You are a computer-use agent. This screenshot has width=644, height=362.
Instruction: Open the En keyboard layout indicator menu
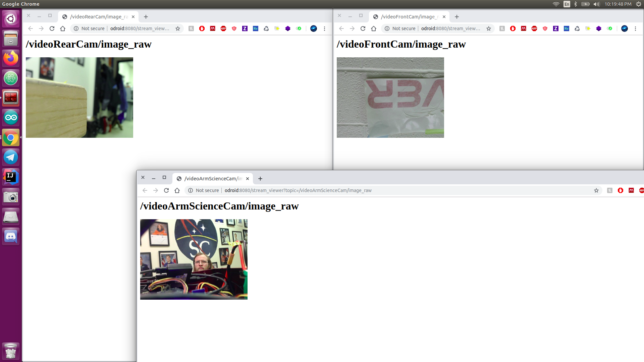567,4
